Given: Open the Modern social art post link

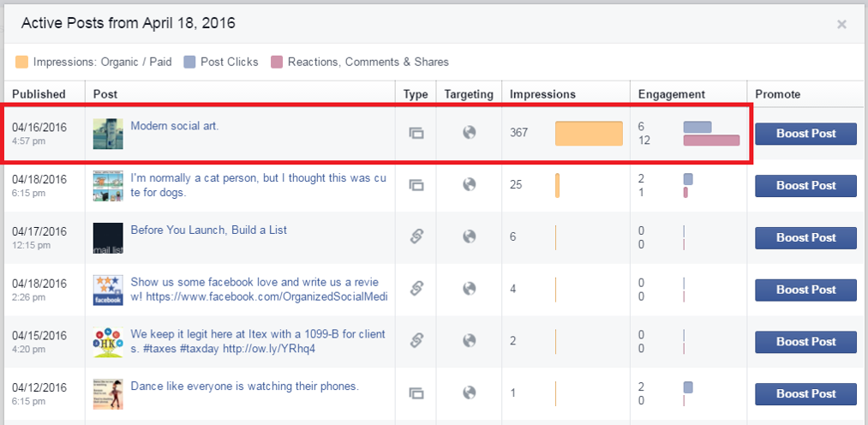Looking at the screenshot, I should pyautogui.click(x=175, y=126).
